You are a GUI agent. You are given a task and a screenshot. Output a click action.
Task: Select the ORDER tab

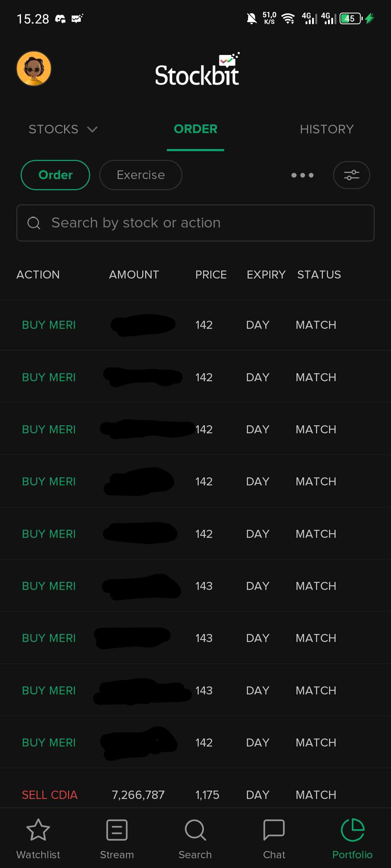coord(195,129)
